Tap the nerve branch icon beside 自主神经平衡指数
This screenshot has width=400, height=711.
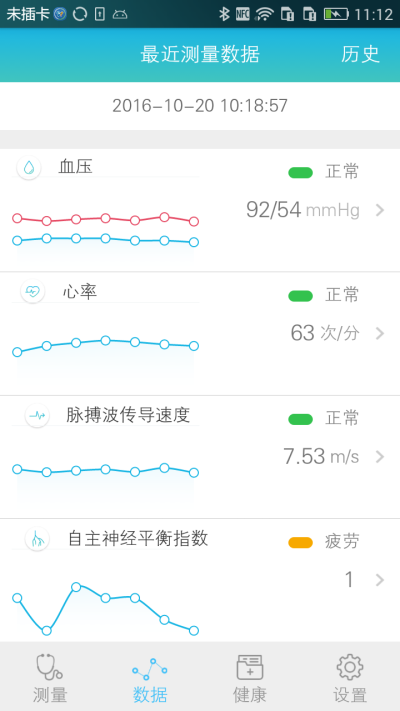pos(37,539)
